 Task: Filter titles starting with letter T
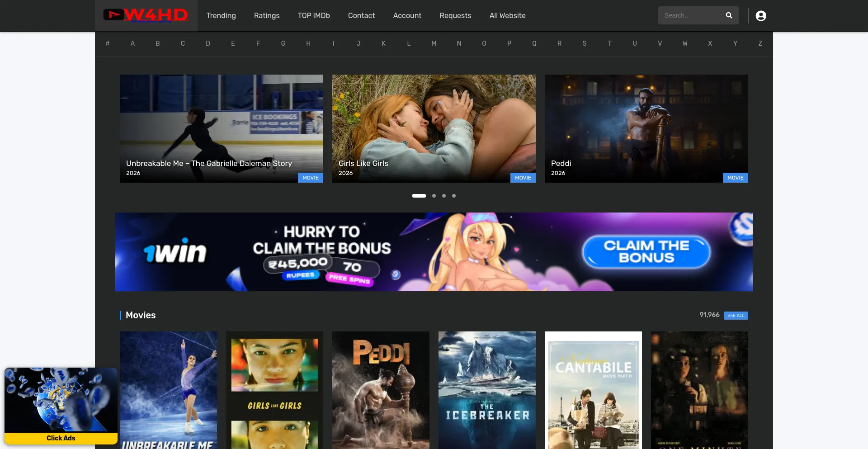click(x=609, y=43)
